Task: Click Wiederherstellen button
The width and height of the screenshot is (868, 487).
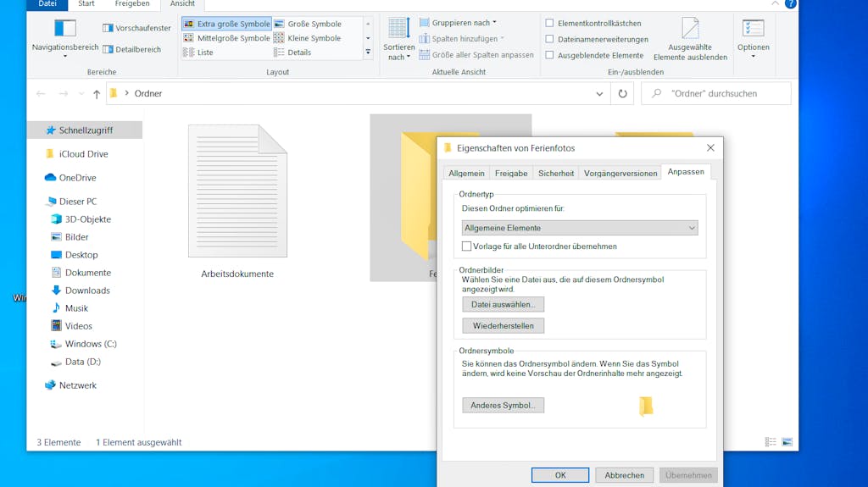Action: [504, 325]
